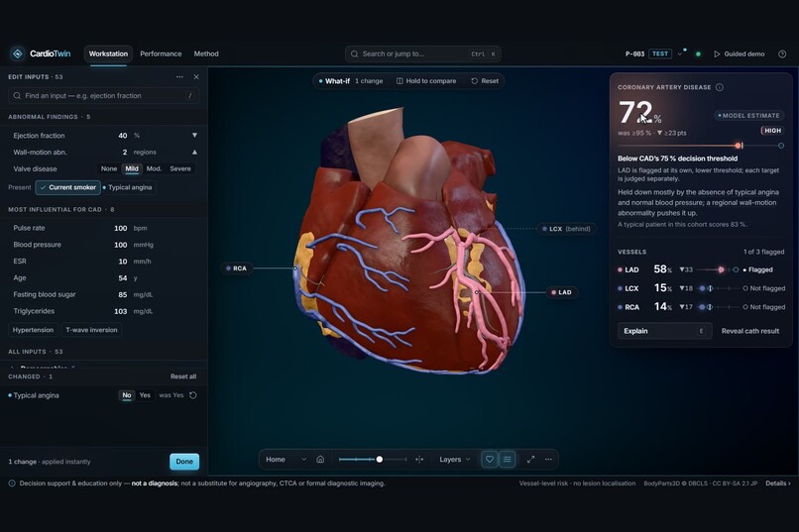
Task: Set valve disease to Severe
Action: [180, 168]
